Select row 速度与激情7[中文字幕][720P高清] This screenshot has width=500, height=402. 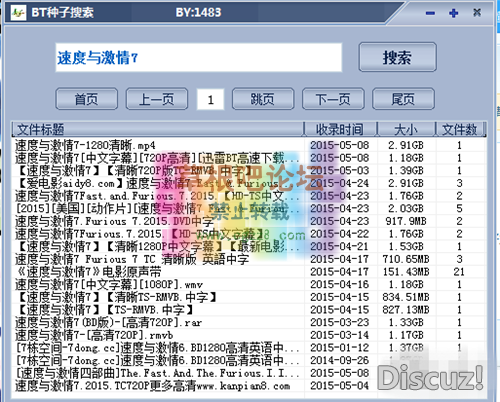[249, 158]
